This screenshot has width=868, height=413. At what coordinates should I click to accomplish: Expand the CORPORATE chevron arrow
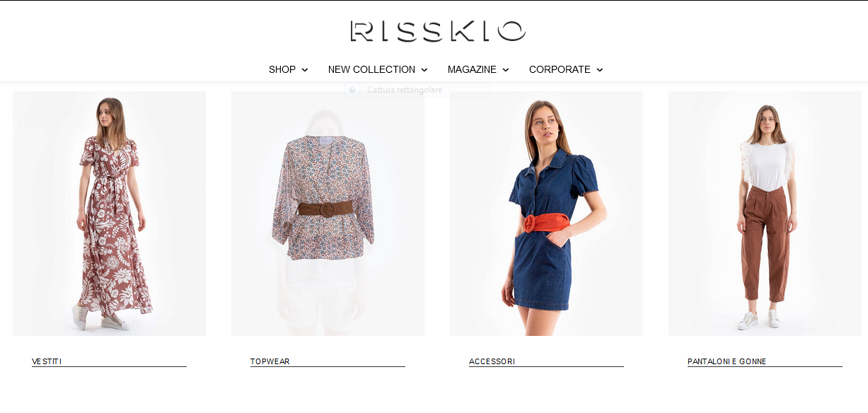pos(600,70)
